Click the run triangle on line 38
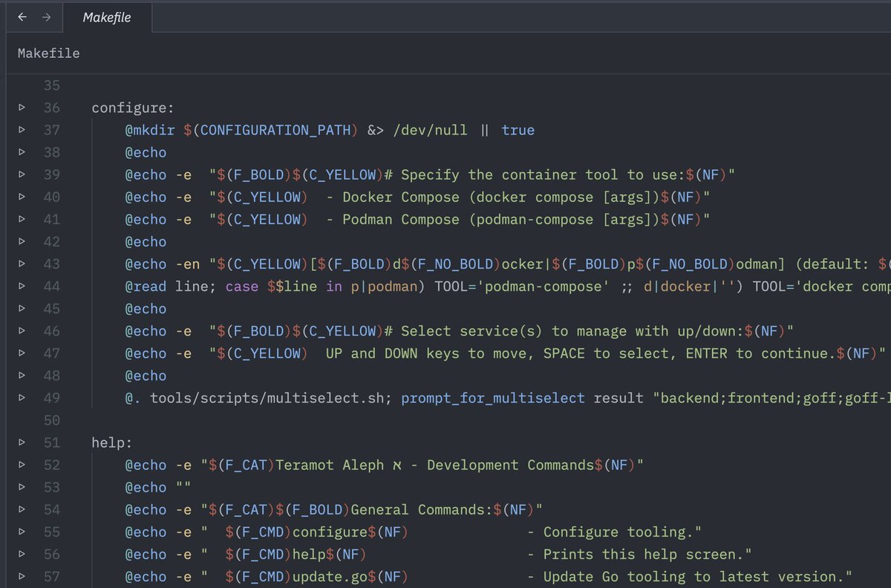The height and width of the screenshot is (588, 891). [22, 152]
